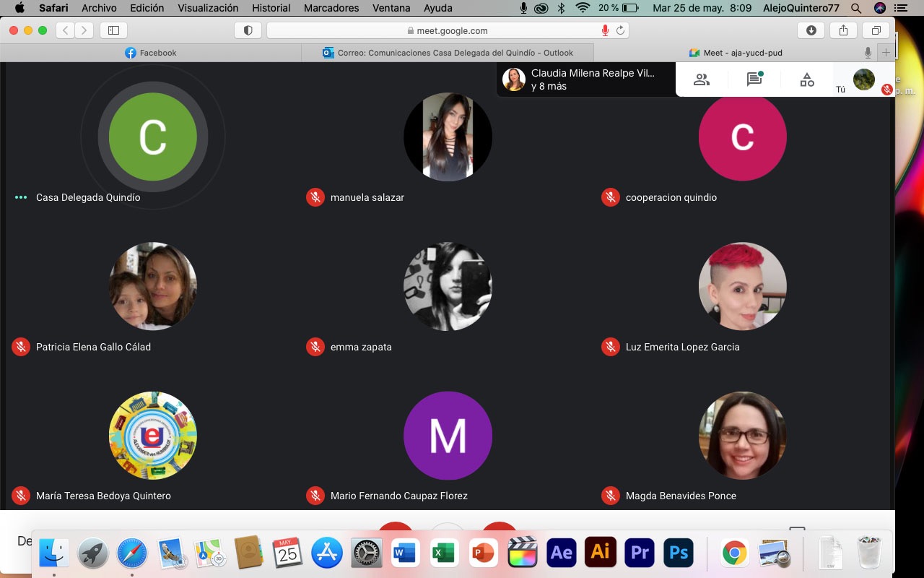Click the muted mic icon beside Patricia Elena Gallo Cálad
Image resolution: width=924 pixels, height=578 pixels.
coord(20,347)
